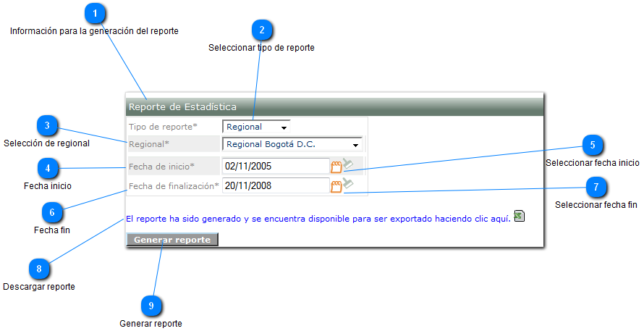Click the 'El reporte ha sido generado' export link
Image resolution: width=644 pixels, height=331 pixels.
click(318, 219)
